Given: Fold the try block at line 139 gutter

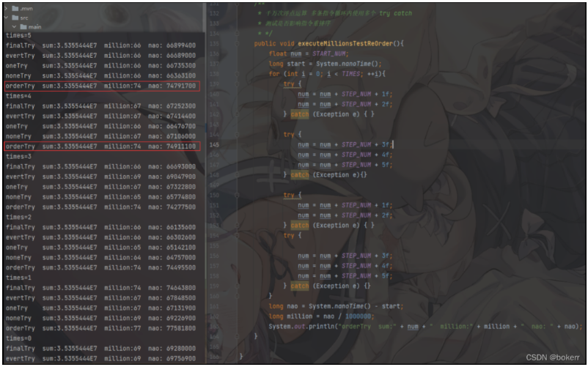Looking at the screenshot, I should click(237, 84).
